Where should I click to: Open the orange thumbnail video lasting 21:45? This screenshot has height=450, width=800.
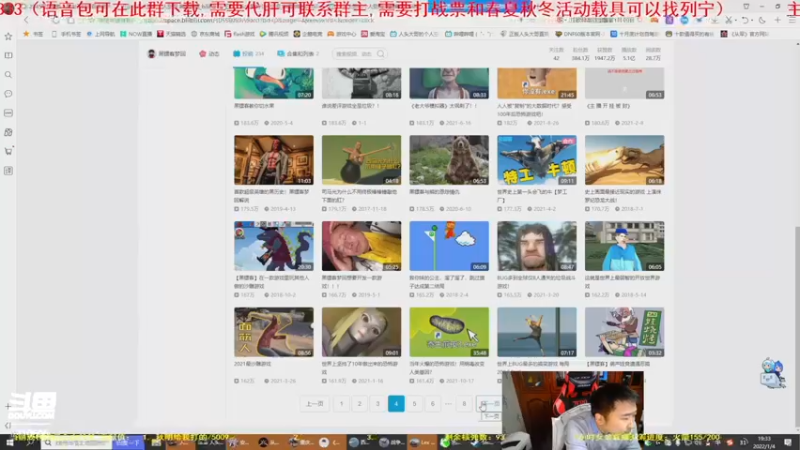537,83
